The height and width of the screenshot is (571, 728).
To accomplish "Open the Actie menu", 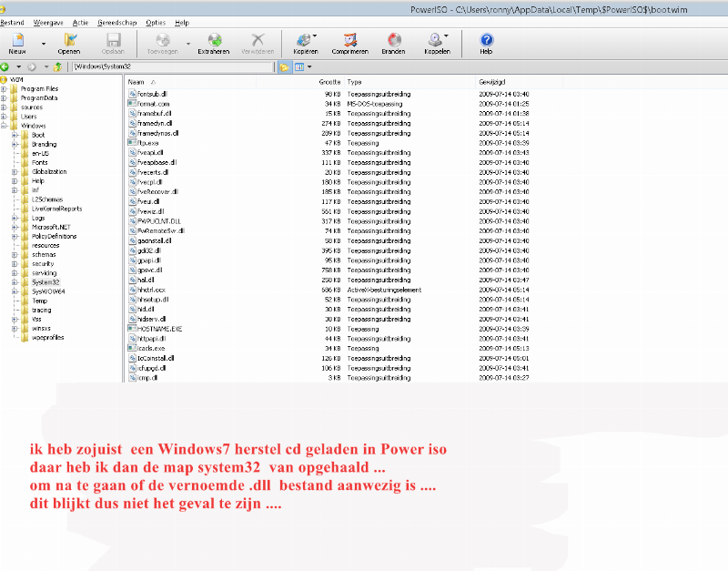I will [x=80, y=22].
